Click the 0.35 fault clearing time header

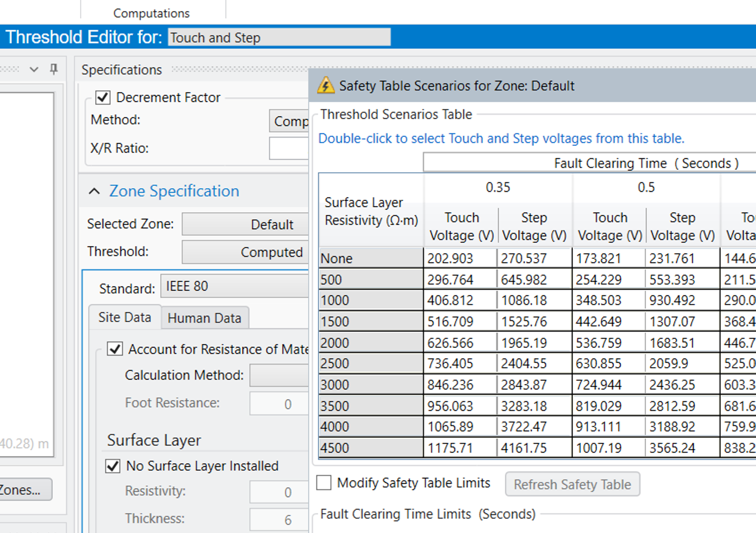pyautogui.click(x=498, y=187)
